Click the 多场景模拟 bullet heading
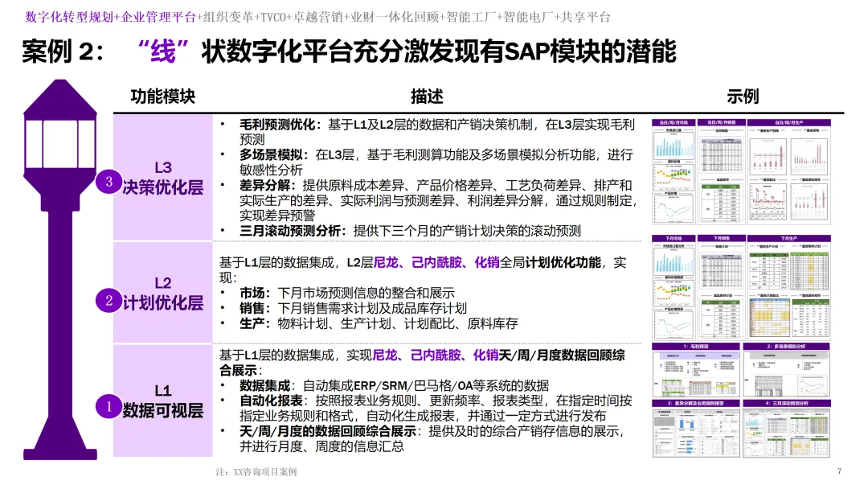This screenshot has height=489, width=868. tap(273, 155)
